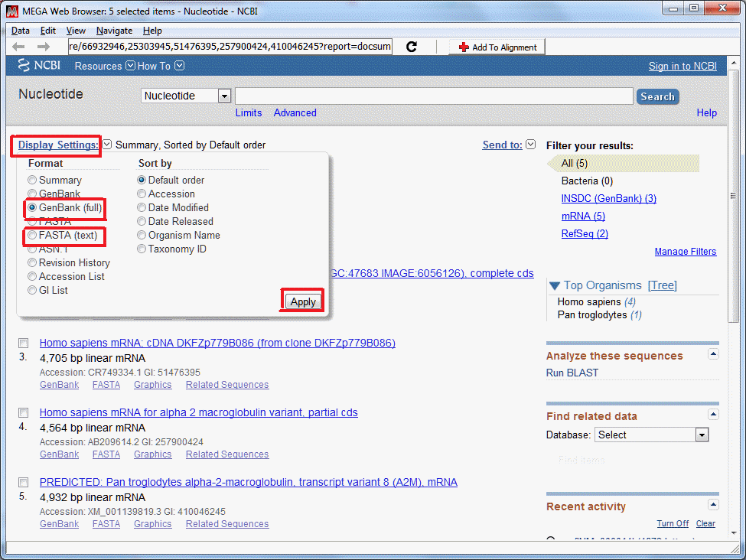Viewport: 746px width, 560px height.
Task: Open the Database Select dropdown
Action: click(651, 435)
